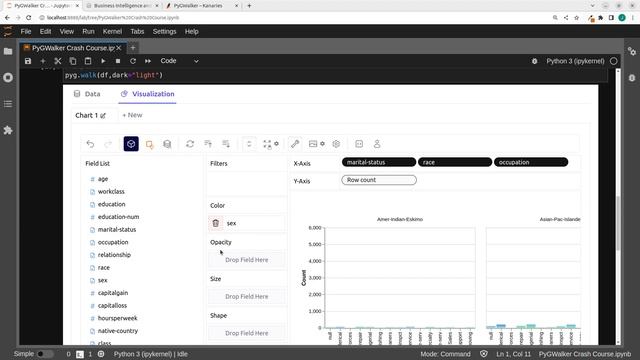The width and height of the screenshot is (640, 360).
Task: Open property inspector gears on right sidebar
Action: (x=632, y=51)
